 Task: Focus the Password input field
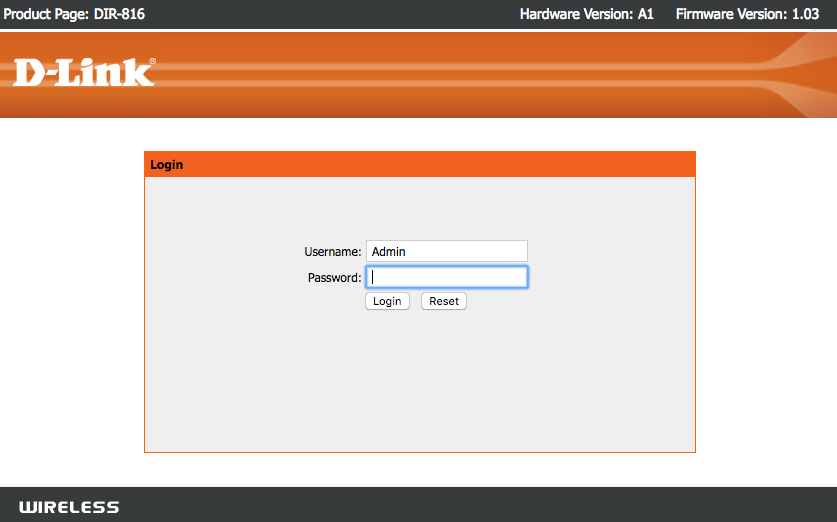[447, 277]
